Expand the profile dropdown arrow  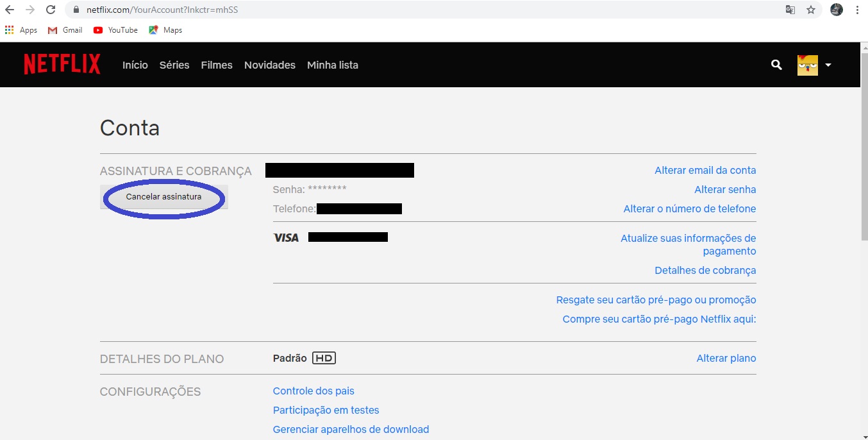coord(828,65)
